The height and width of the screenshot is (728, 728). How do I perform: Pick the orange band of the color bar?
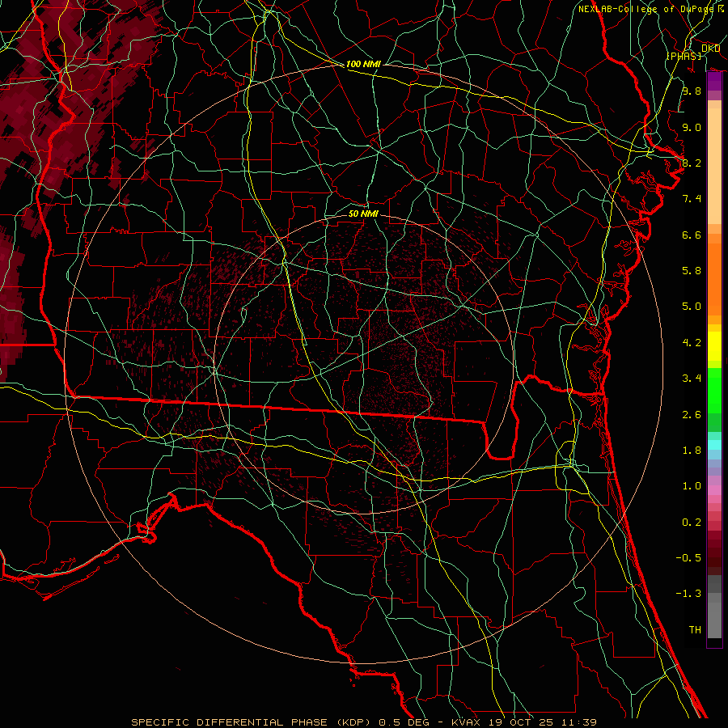pos(714,278)
